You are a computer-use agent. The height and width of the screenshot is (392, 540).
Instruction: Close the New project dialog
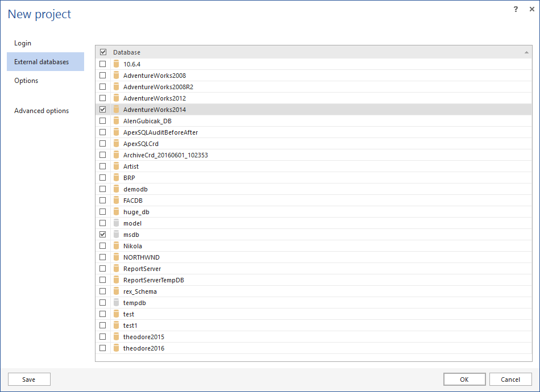[x=531, y=9]
